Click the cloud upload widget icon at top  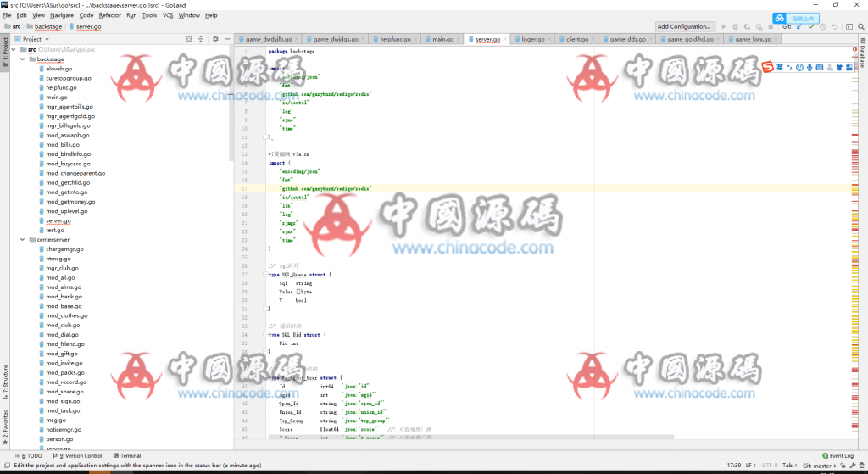coord(780,19)
